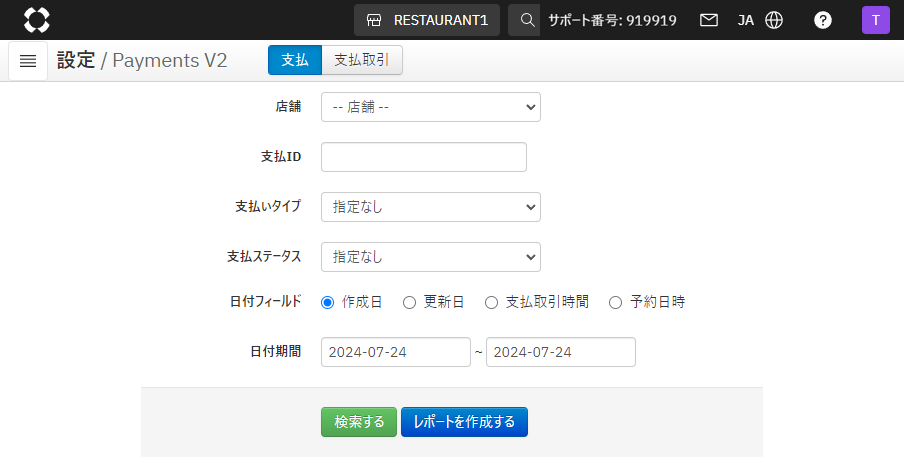
Task: Select the 作成日 radio button
Action: click(x=327, y=302)
